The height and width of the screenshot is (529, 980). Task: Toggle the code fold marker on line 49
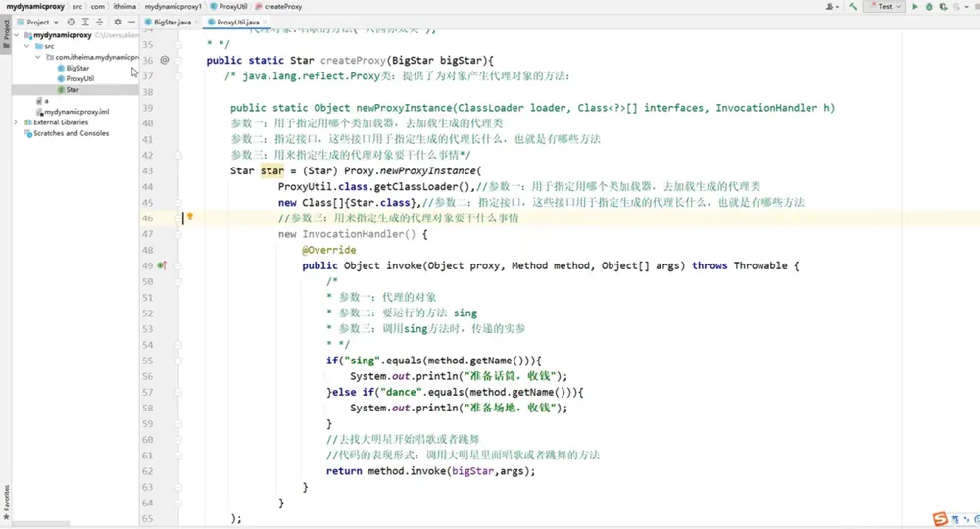pos(178,265)
